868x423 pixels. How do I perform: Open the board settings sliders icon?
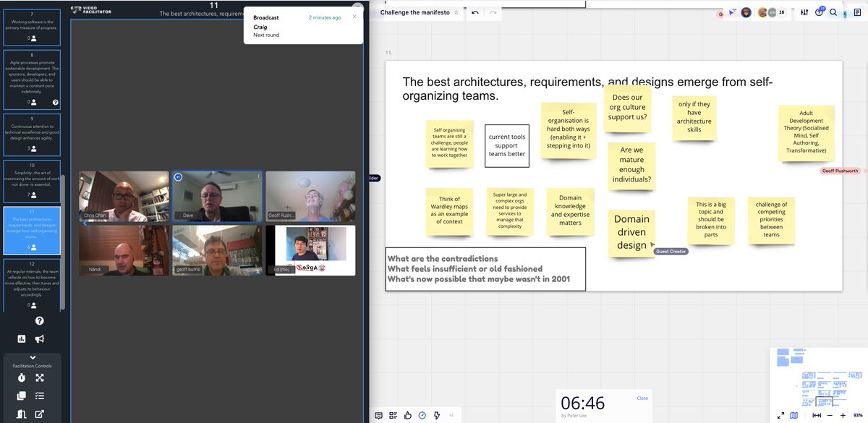point(805,12)
